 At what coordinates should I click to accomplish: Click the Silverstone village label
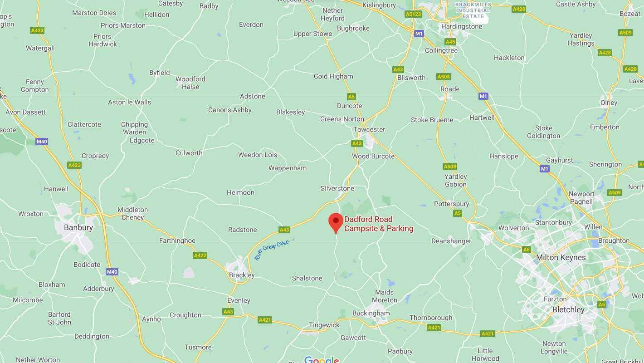click(337, 188)
